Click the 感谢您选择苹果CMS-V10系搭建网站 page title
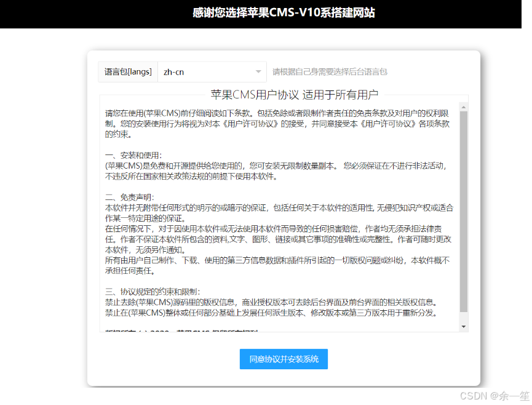Viewport: 532px width, 405px height. (284, 13)
